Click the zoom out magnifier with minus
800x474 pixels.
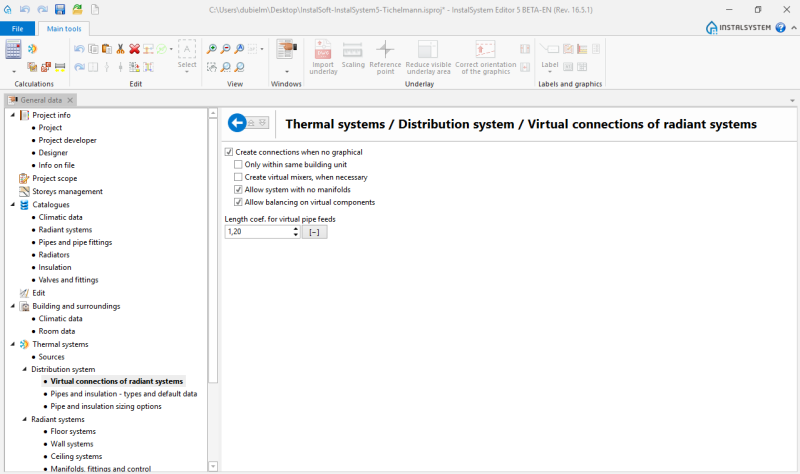click(x=225, y=49)
